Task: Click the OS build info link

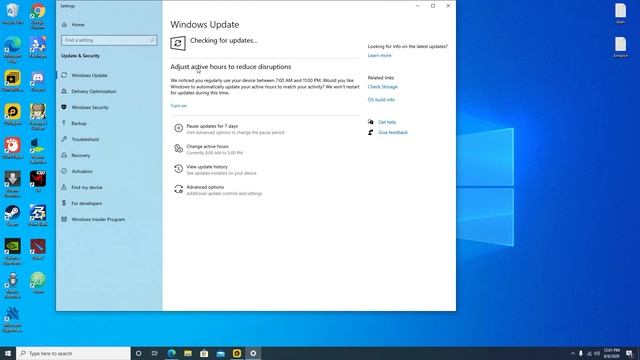Action: pos(381,100)
